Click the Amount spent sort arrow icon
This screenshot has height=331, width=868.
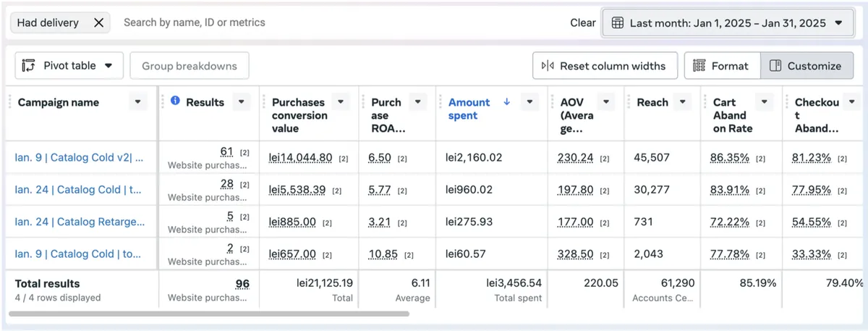506,102
